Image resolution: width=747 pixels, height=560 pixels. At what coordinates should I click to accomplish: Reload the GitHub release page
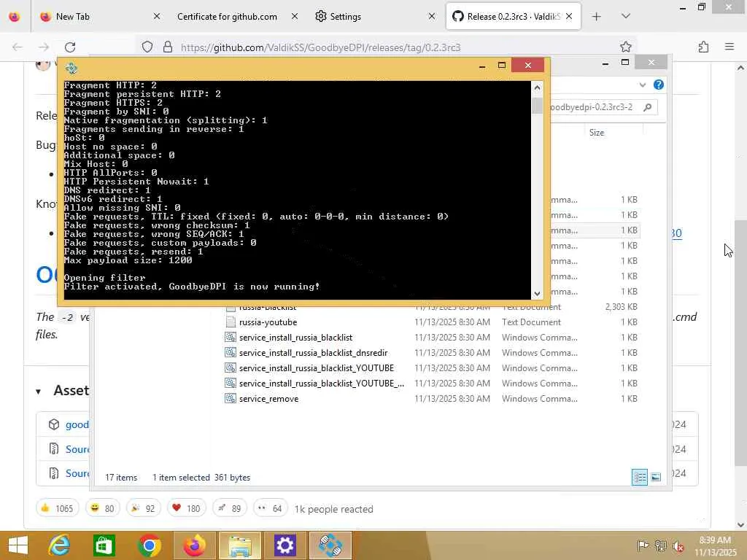(70, 47)
